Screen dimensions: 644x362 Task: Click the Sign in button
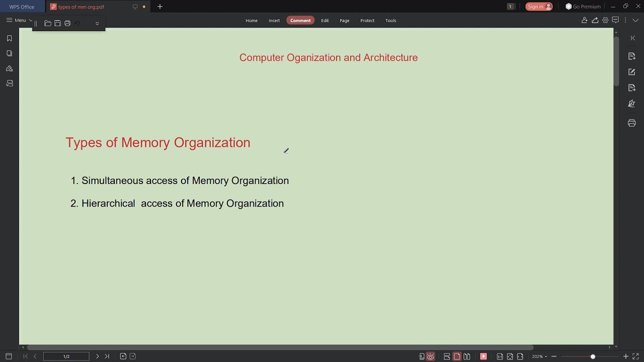pos(539,7)
